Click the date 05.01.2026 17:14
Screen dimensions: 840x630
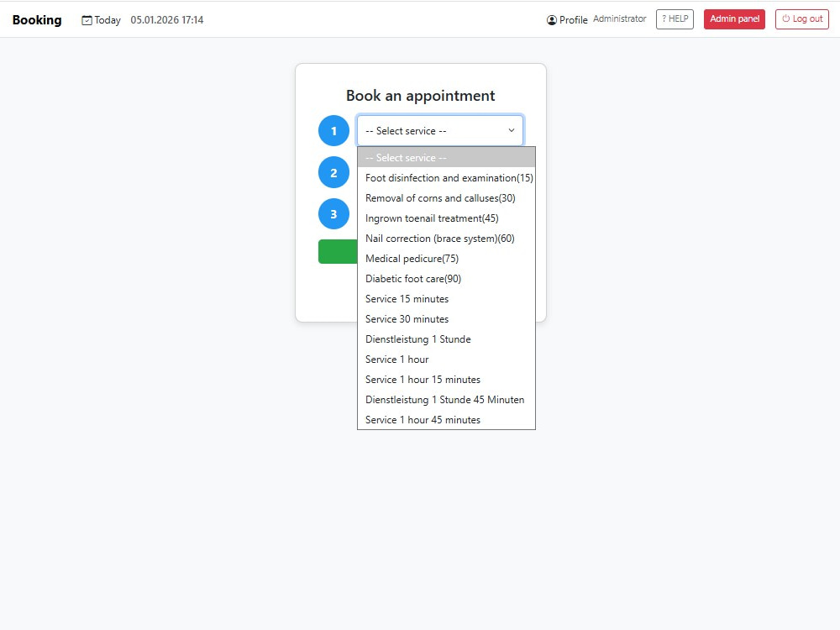click(x=166, y=20)
